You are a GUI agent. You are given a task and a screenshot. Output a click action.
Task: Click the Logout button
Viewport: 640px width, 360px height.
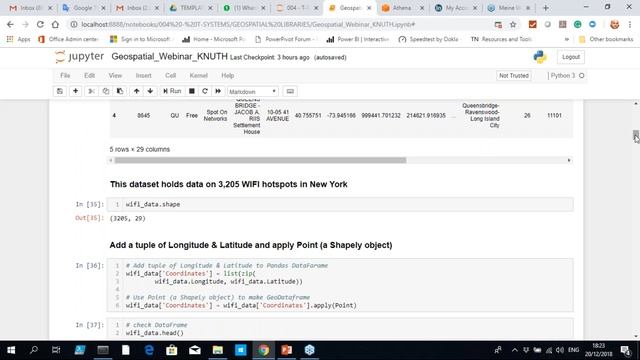pyautogui.click(x=571, y=57)
